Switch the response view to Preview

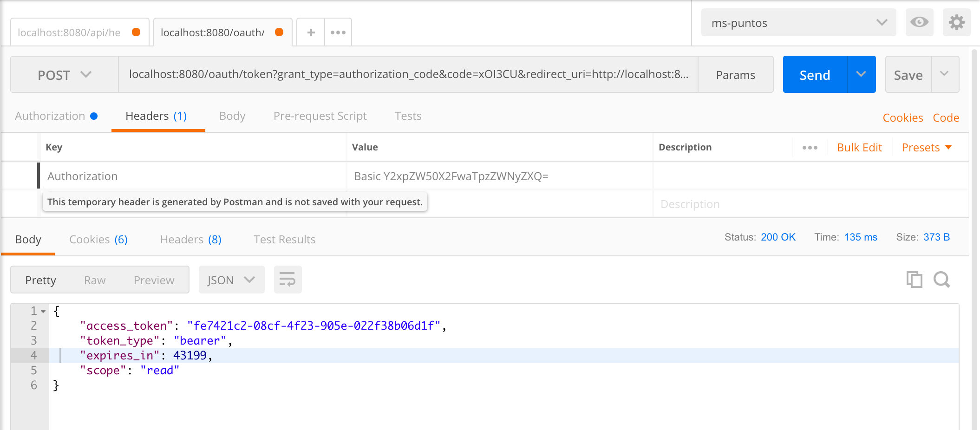point(154,280)
